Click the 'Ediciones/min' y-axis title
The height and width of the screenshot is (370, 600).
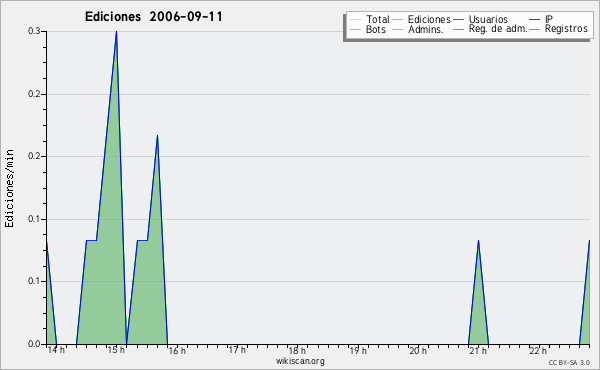point(9,188)
